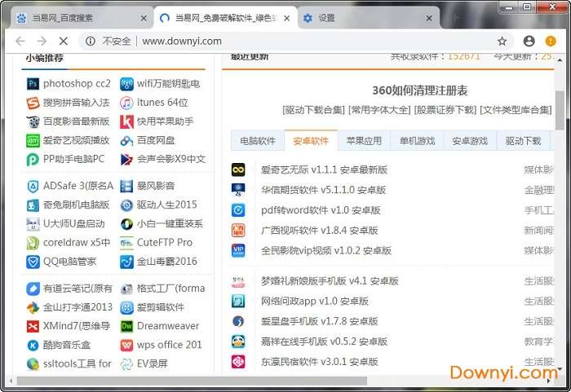The image size is (571, 392).
Task: Click the 驱动人生2015 icon
Action: coord(126,205)
